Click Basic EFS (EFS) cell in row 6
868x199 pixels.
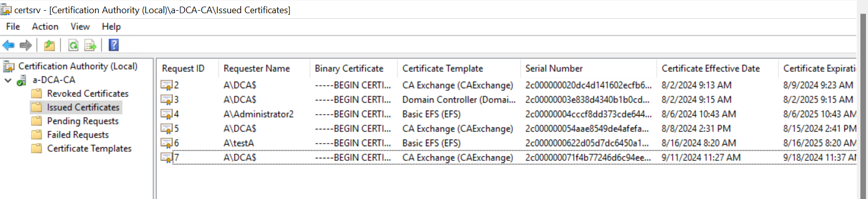[x=431, y=143]
